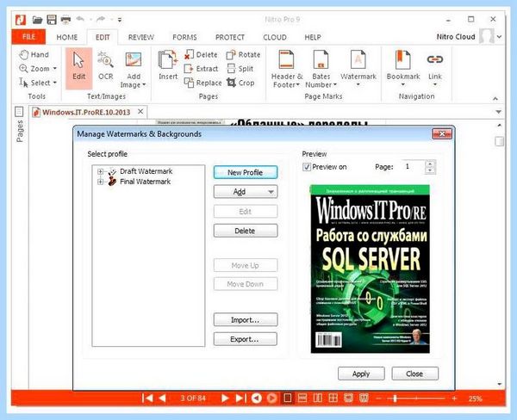Open the Select tool dropdown
The width and height of the screenshot is (517, 420).
tap(55, 83)
